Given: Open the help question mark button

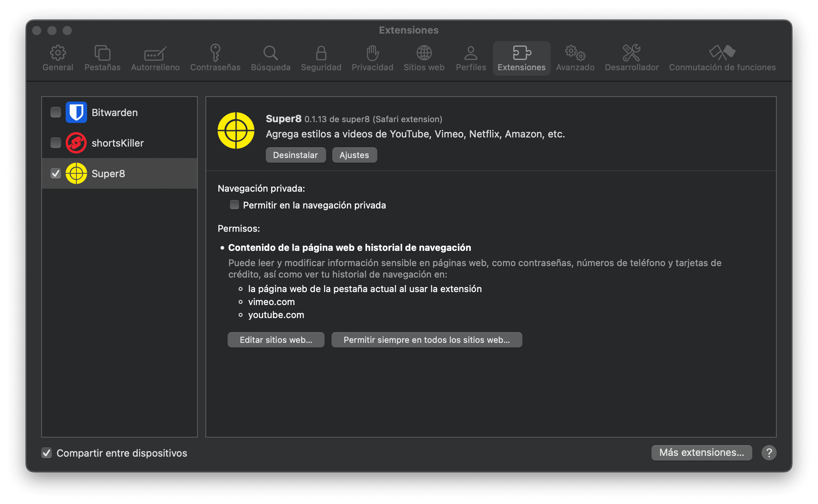Looking at the screenshot, I should tap(769, 453).
